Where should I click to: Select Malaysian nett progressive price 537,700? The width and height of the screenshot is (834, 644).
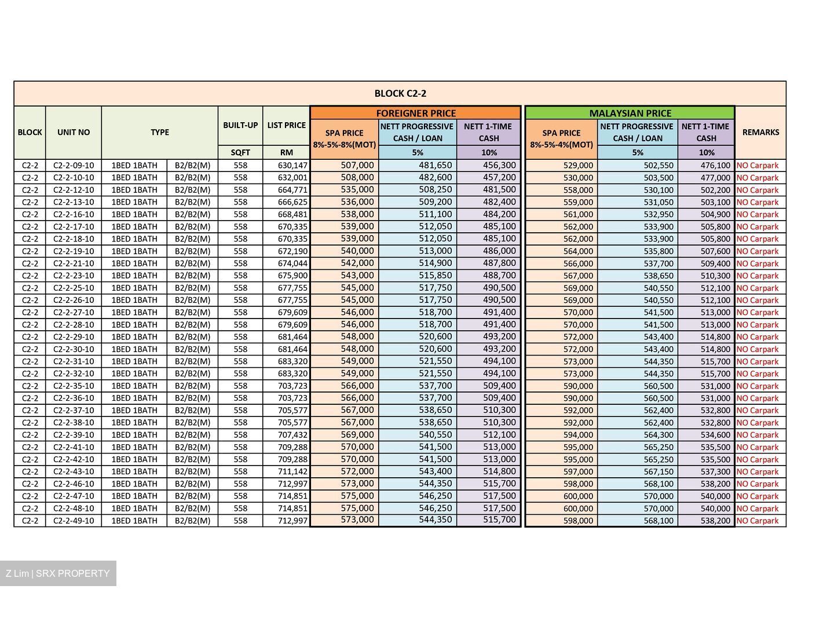coord(659,264)
